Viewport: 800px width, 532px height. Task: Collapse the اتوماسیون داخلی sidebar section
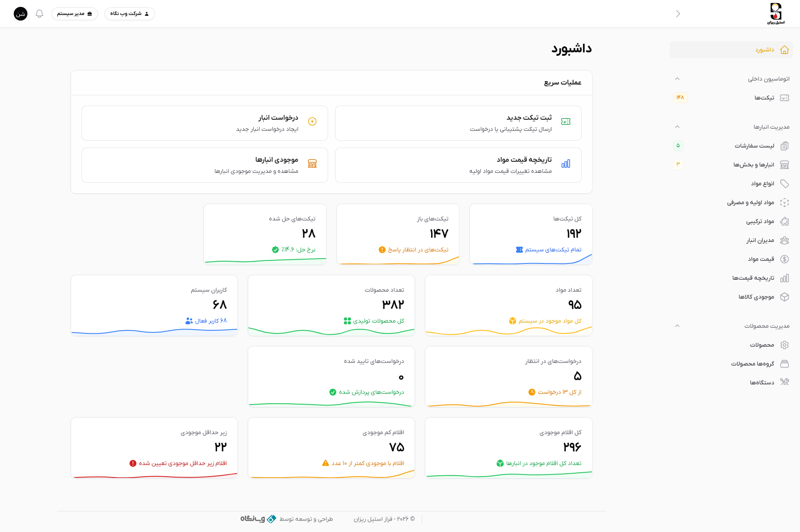point(677,79)
